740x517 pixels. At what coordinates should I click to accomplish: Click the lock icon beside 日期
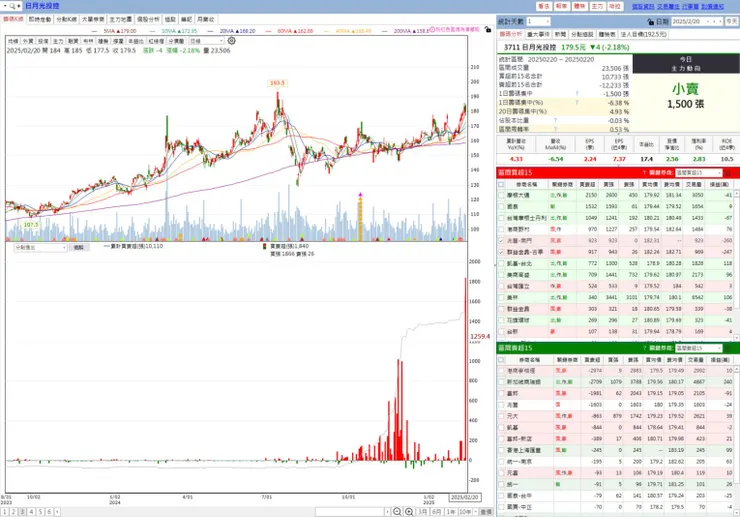[650, 22]
